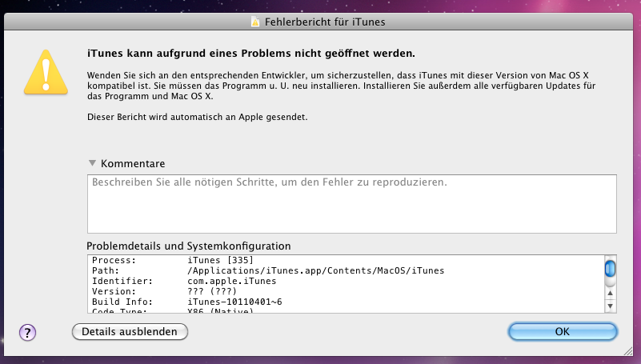Open help with the question mark button
The width and height of the screenshot is (641, 364).
[x=28, y=331]
